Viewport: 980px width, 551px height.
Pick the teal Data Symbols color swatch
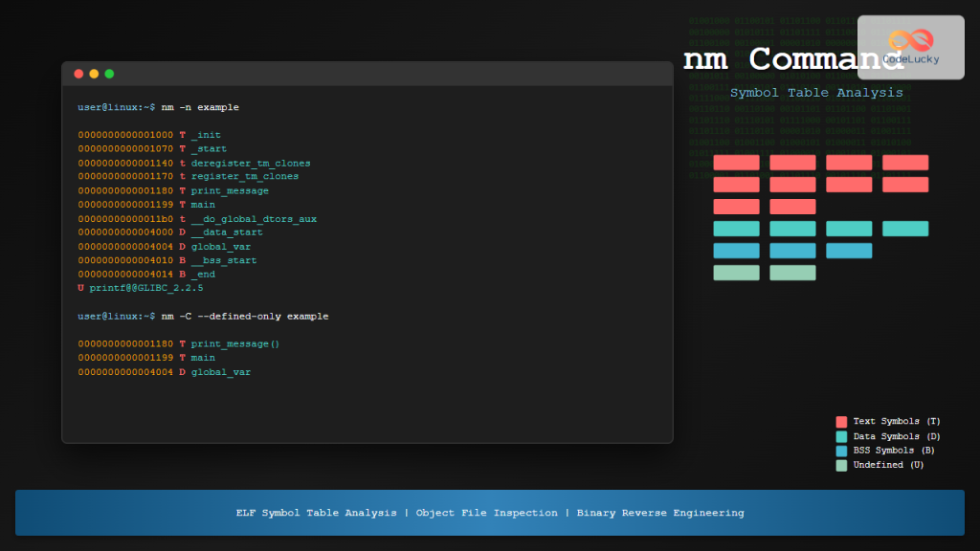pyautogui.click(x=841, y=435)
